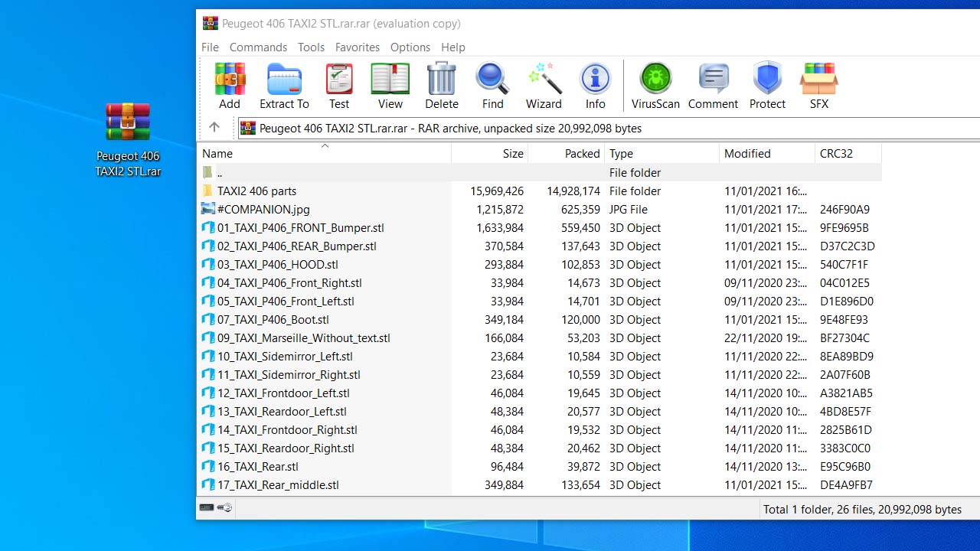Select 15_TAXI_Reardoor_Right.stl file name
The width and height of the screenshot is (980, 551).
(286, 448)
